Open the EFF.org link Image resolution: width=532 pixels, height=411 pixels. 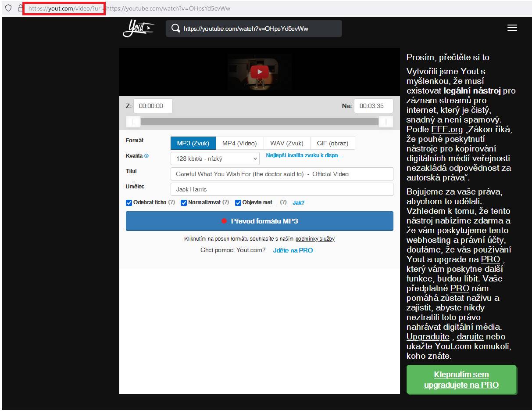(x=447, y=129)
